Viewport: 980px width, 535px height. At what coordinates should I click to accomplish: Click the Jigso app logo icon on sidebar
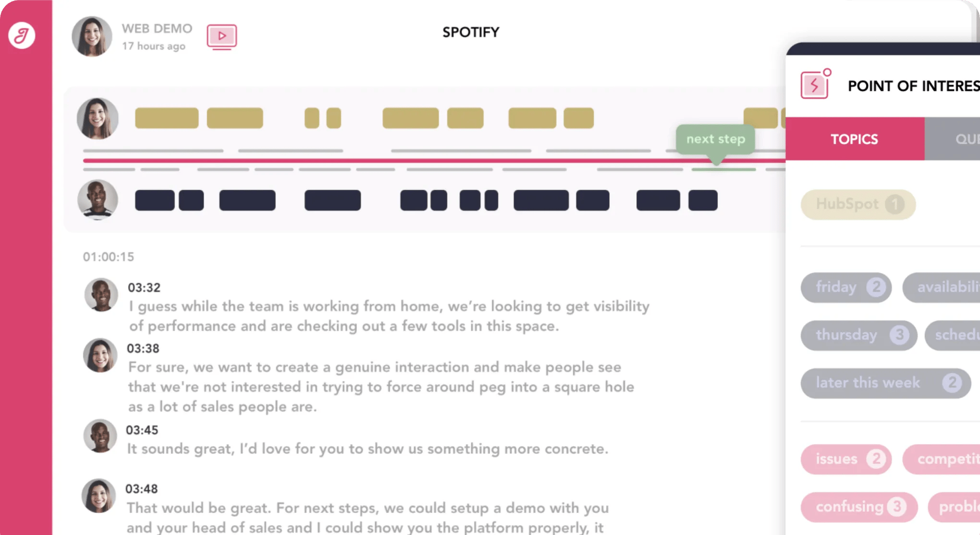coord(24,35)
